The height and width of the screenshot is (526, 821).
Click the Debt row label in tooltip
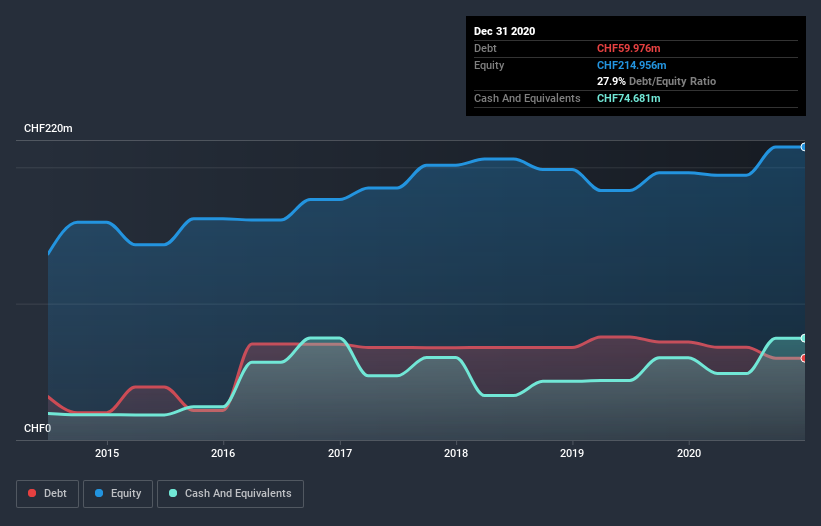pyautogui.click(x=485, y=48)
